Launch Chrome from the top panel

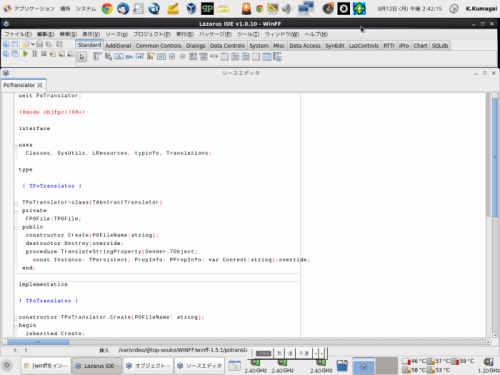pyautogui.click(x=107, y=8)
